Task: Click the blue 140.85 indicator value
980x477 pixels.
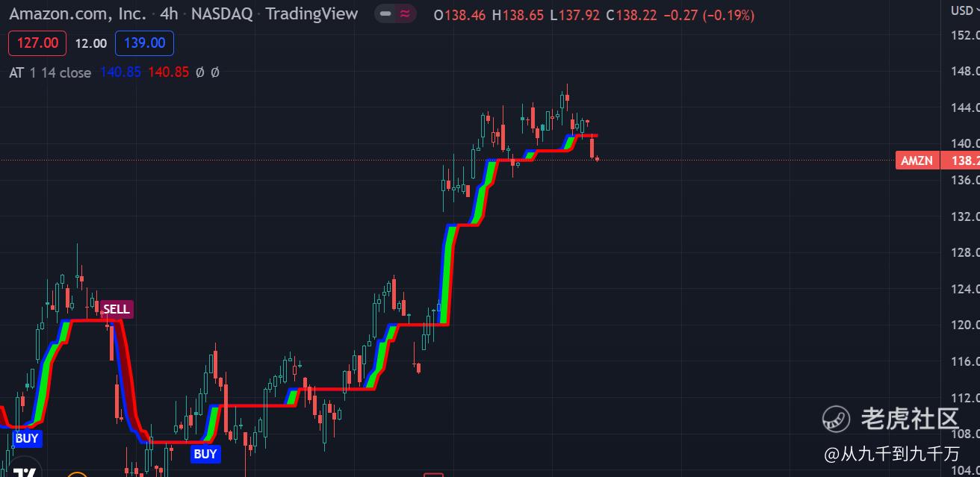Action: 120,72
